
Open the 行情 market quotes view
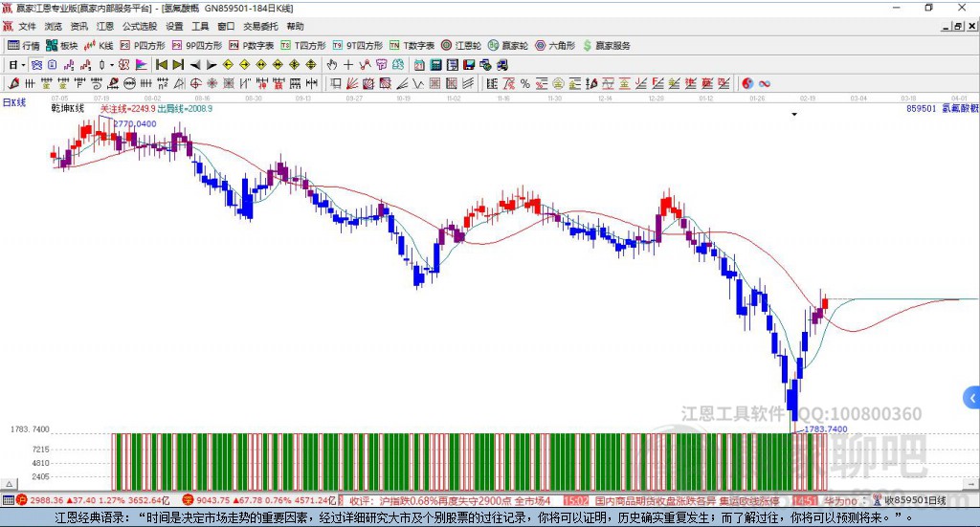pyautogui.click(x=24, y=45)
